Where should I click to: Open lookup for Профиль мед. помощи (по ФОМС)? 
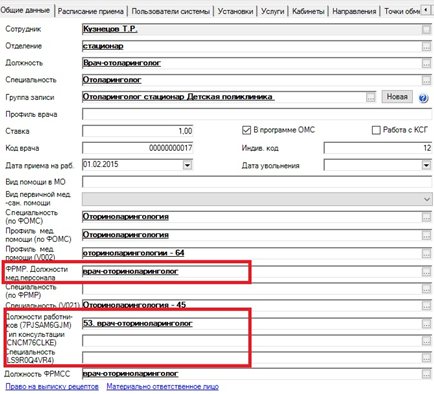pos(426,235)
